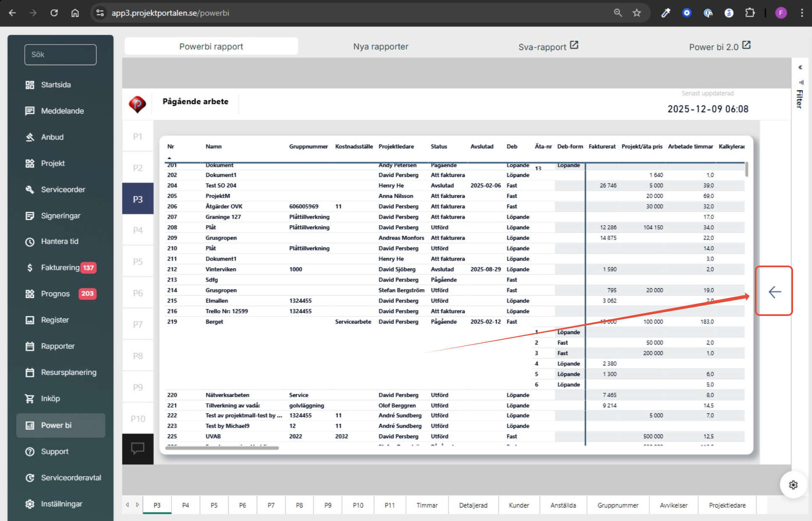Click the Startsida dashboard icon
Viewport: 812px width, 521px height.
(29, 85)
